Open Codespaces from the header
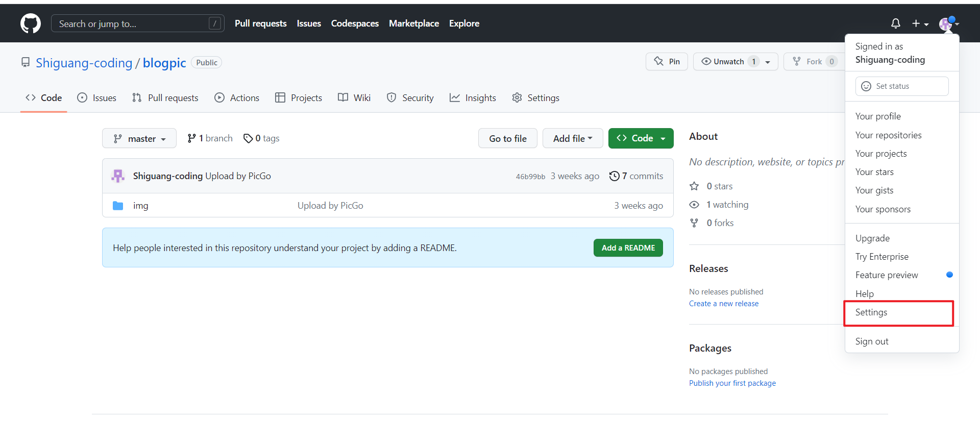Image resolution: width=980 pixels, height=421 pixels. 355,23
